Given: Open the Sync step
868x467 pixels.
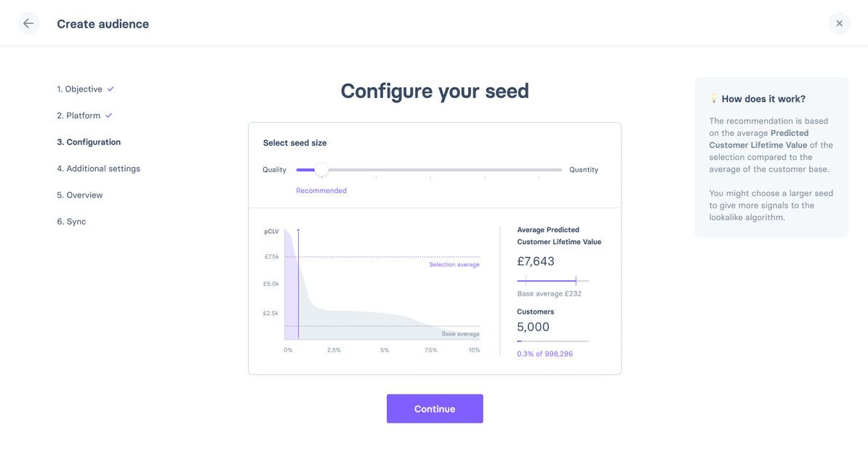Looking at the screenshot, I should point(71,222).
